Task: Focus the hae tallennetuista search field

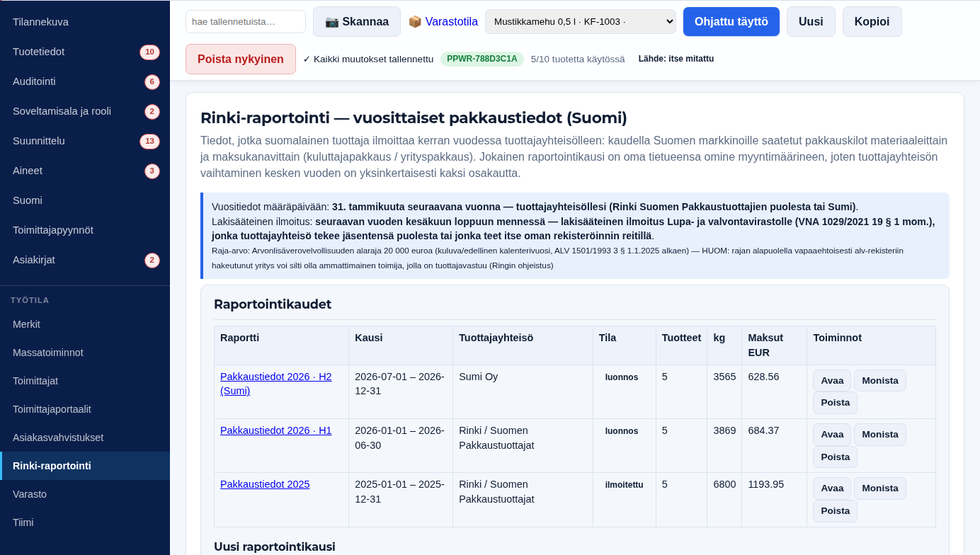Action: pyautogui.click(x=246, y=21)
